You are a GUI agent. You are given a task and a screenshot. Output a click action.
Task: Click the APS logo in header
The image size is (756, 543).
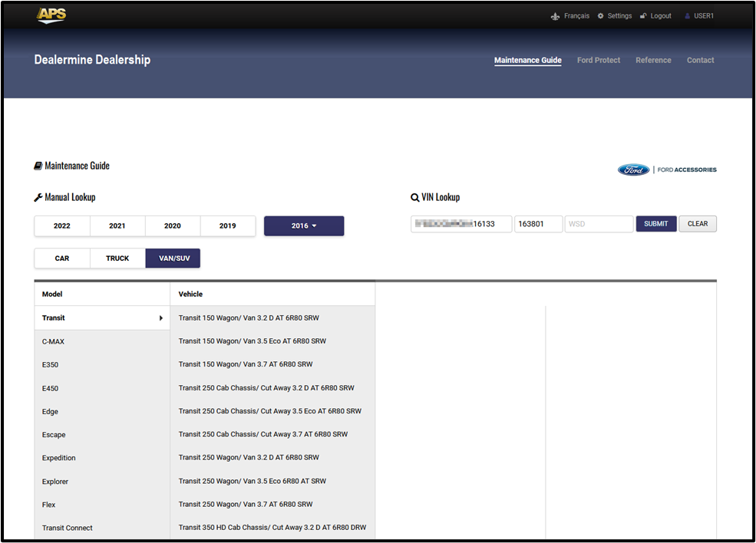pyautogui.click(x=51, y=15)
